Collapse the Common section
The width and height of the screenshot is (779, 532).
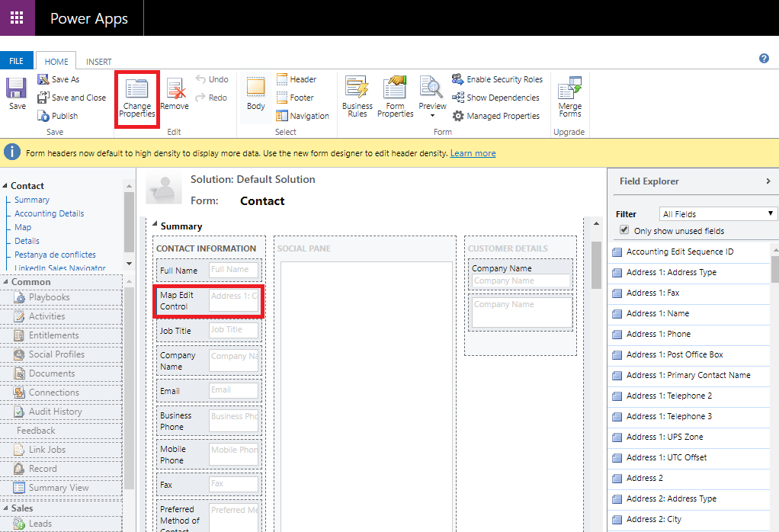tap(5, 282)
